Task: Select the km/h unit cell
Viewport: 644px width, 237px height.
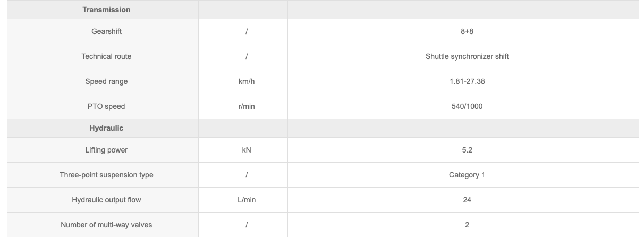Action: point(247,81)
